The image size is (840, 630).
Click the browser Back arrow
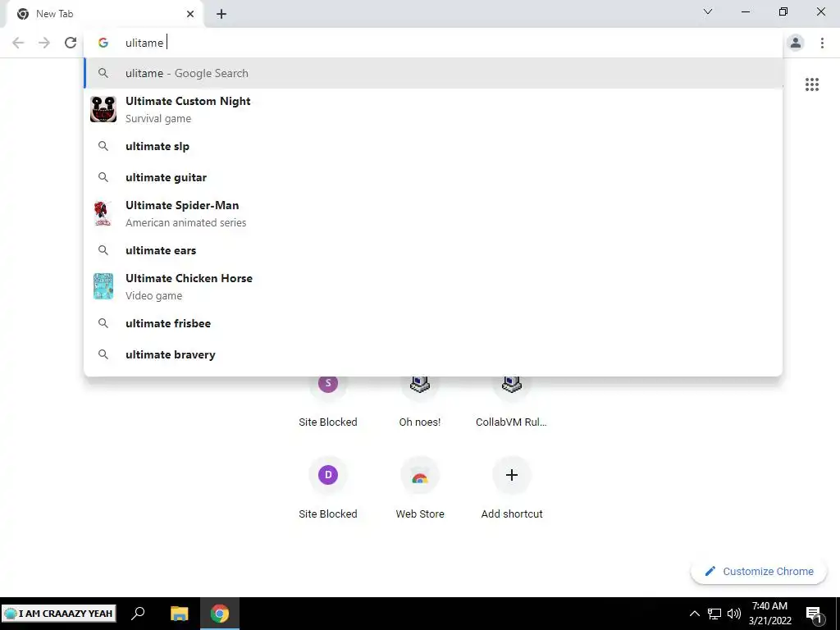[x=18, y=43]
